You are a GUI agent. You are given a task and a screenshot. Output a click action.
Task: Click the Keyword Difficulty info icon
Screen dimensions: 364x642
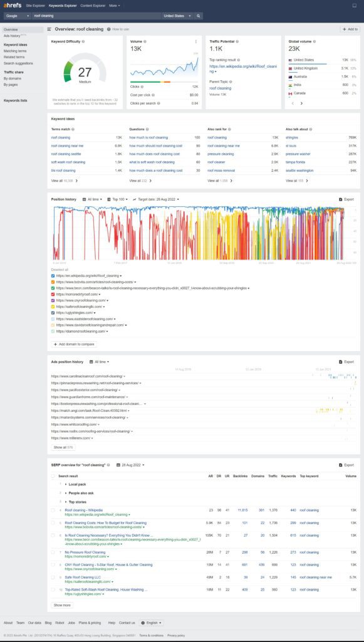pos(83,41)
